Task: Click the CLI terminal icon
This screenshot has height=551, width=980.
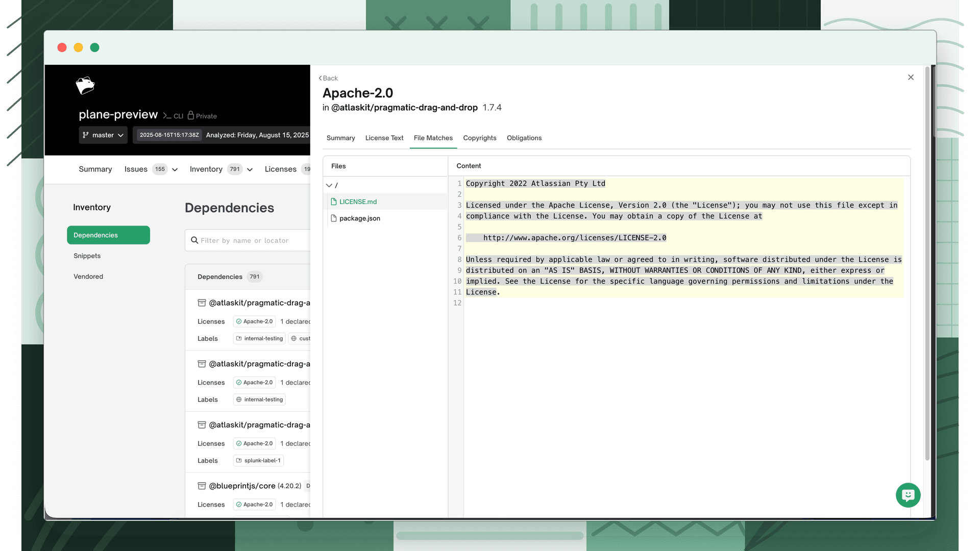Action: 167,116
